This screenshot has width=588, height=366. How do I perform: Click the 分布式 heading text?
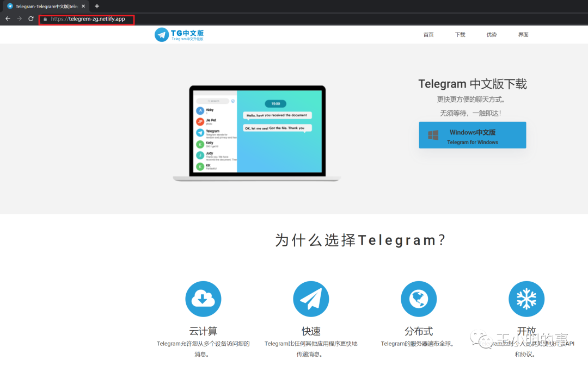pyautogui.click(x=419, y=331)
